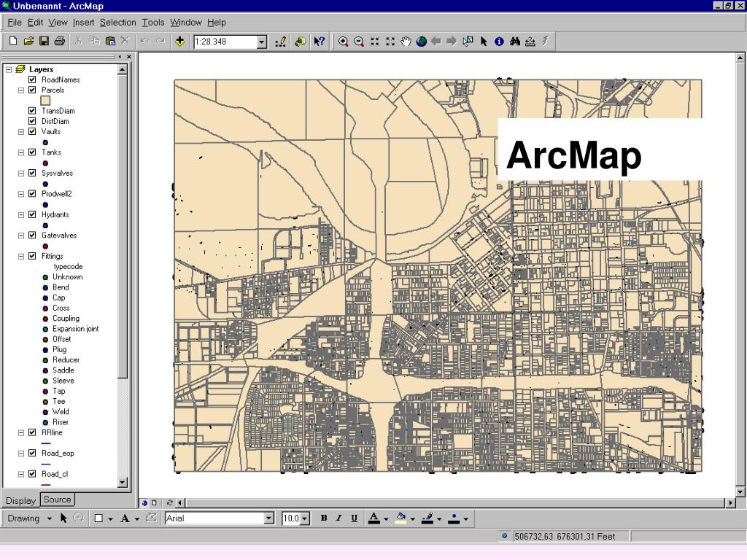Select the Zoom In tool

[343, 42]
